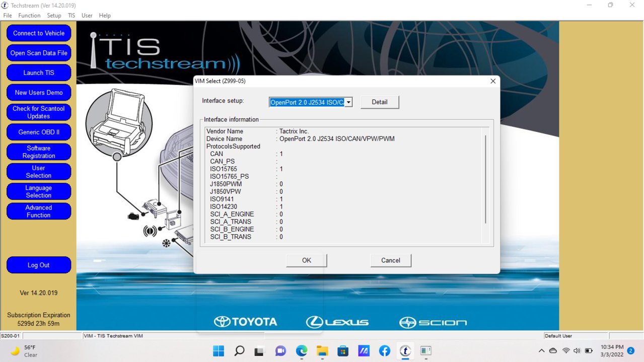Launch the Chat app from the taskbar
The image size is (644, 362).
280,350
